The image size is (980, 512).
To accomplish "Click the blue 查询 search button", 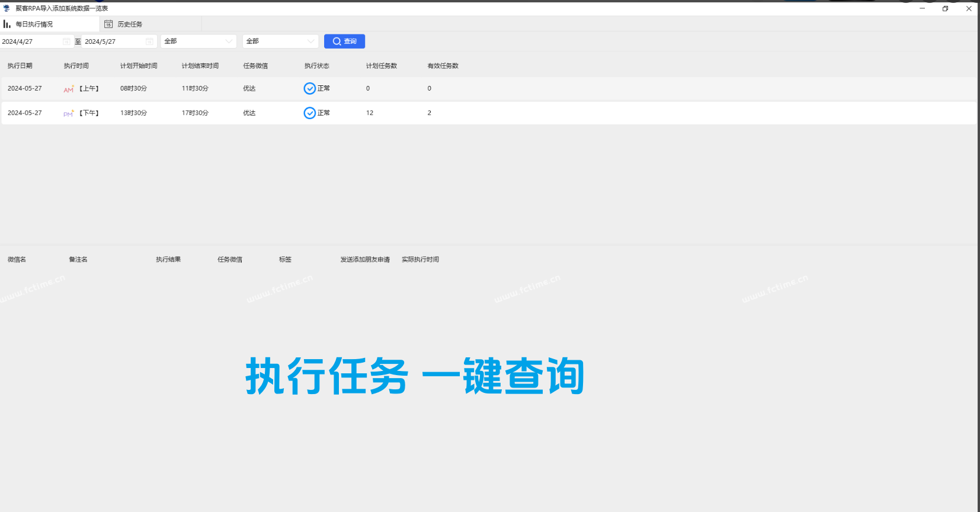I will pos(344,41).
